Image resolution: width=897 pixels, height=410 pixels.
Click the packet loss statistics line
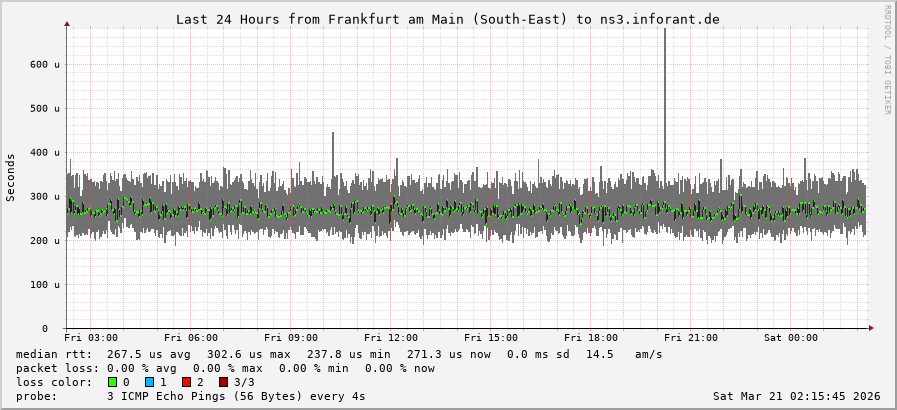pyautogui.click(x=225, y=368)
